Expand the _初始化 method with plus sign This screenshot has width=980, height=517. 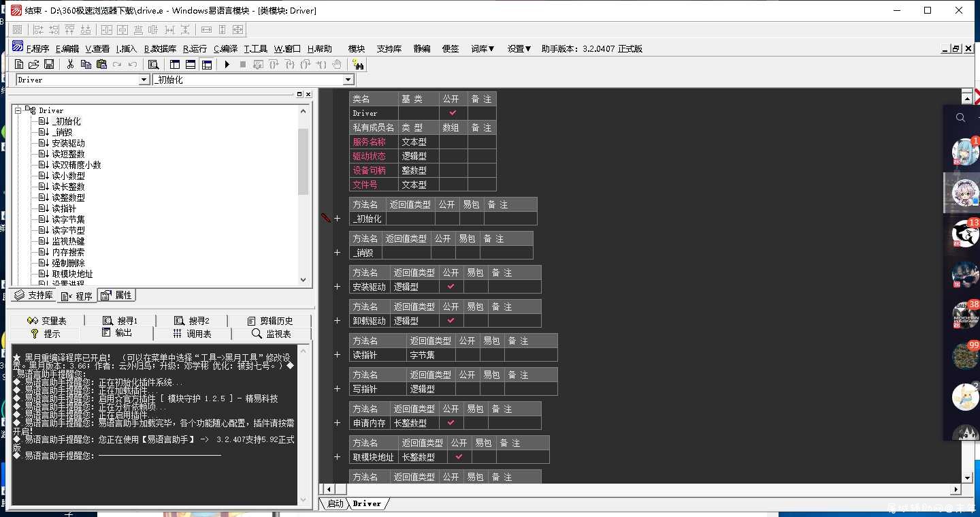337,219
